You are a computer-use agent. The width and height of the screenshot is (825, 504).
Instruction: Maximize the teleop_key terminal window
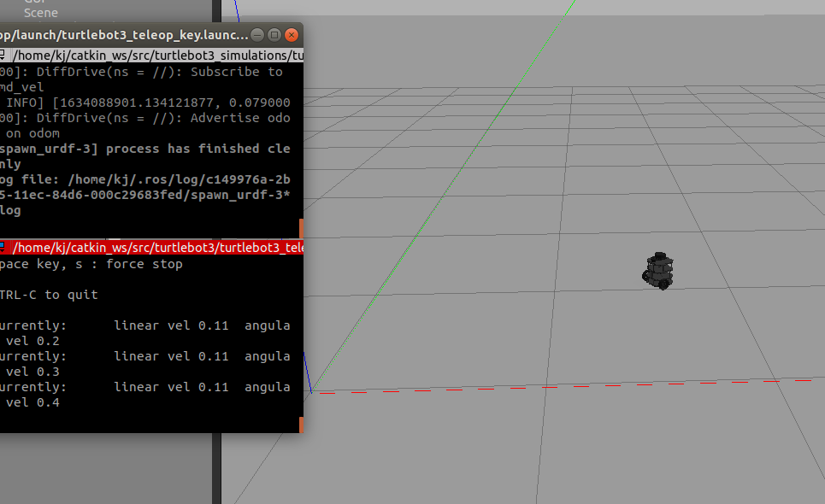pos(274,35)
